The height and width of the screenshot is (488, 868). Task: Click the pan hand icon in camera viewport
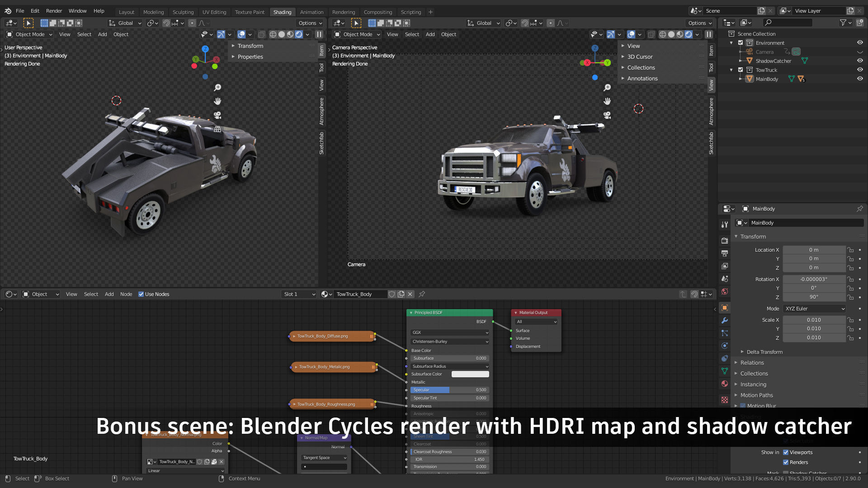pos(607,101)
